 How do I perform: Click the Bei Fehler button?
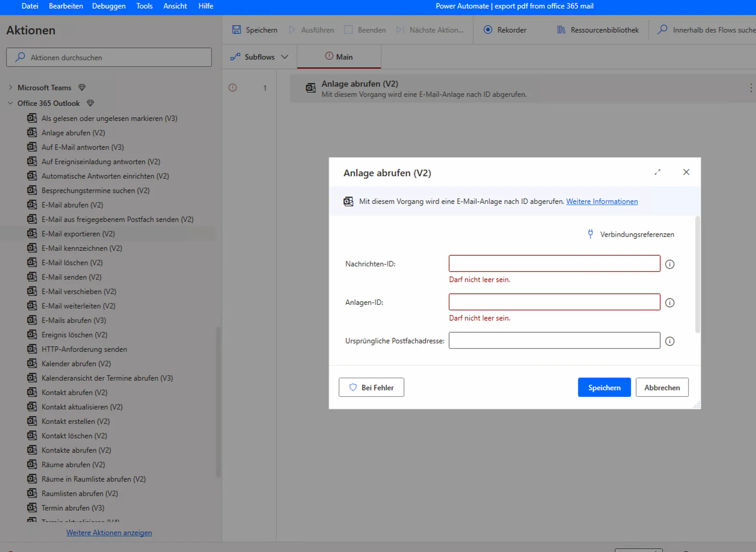(371, 387)
